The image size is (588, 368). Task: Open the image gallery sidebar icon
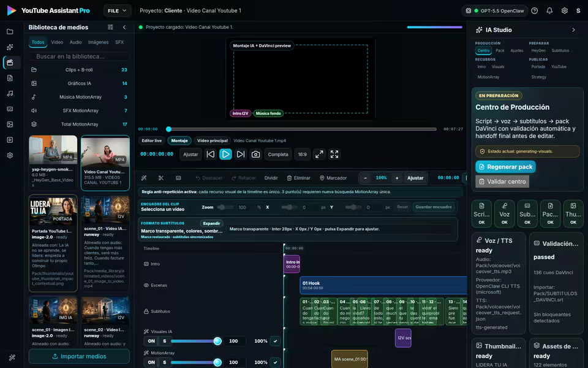10,125
